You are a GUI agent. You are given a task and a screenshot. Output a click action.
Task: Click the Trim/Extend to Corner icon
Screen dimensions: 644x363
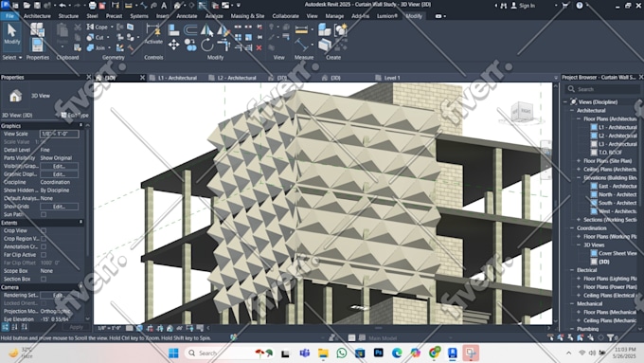pyautogui.click(x=224, y=45)
